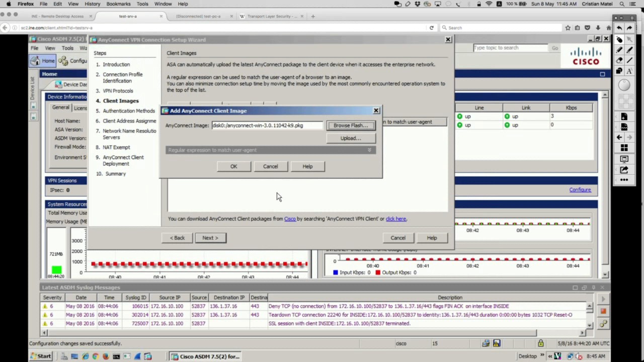Click Upload button
644x362 pixels.
click(x=351, y=138)
